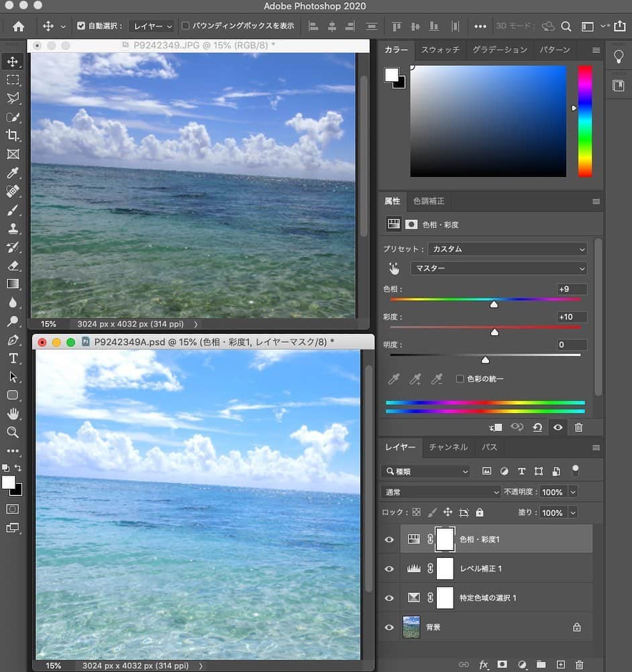Switch to the スウォッチ tab
The image size is (632, 672).
[x=440, y=50]
